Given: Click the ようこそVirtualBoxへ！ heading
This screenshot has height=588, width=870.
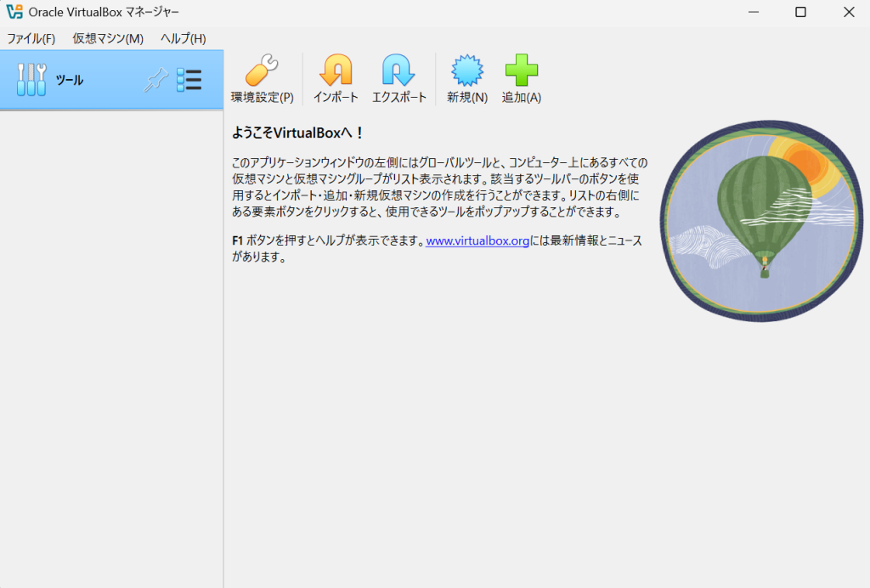Looking at the screenshot, I should (297, 133).
